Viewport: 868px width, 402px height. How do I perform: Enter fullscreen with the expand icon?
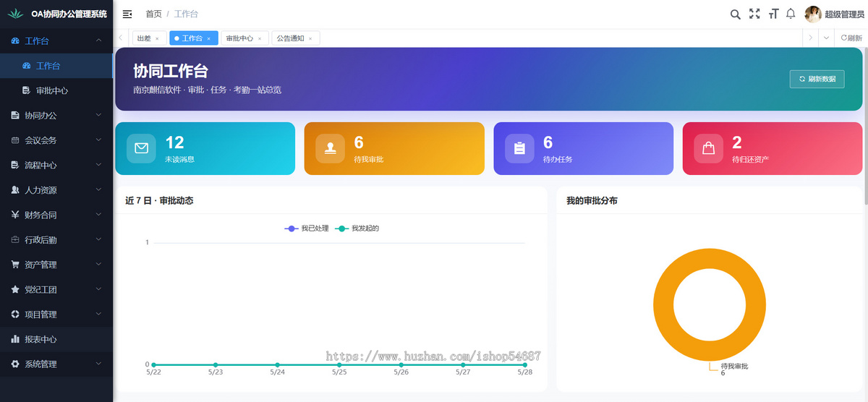[x=754, y=14]
